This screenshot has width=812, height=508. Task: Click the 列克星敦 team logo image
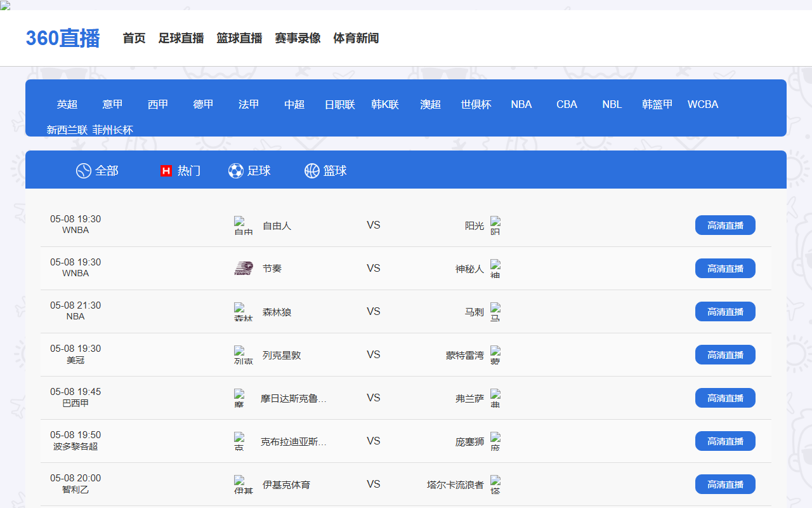[x=244, y=355]
